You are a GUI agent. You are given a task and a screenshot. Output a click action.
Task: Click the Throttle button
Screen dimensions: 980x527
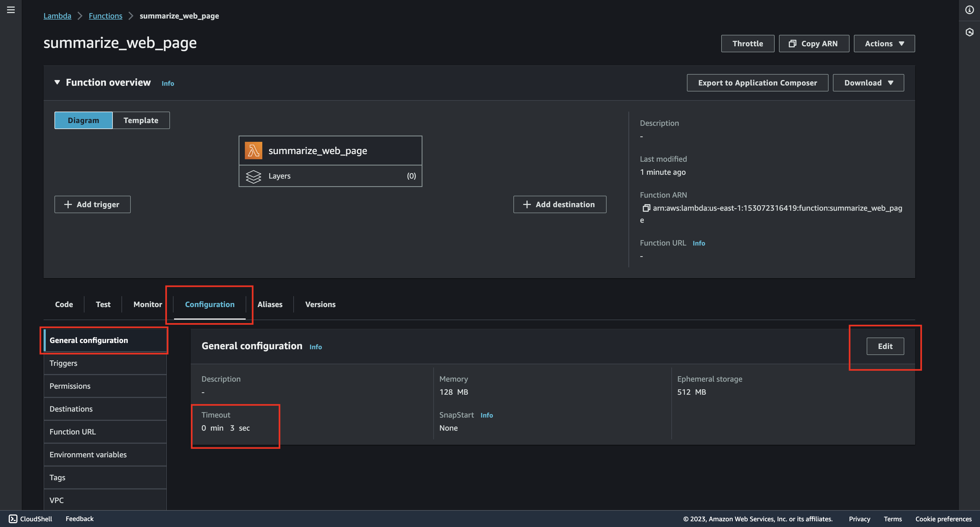747,43
